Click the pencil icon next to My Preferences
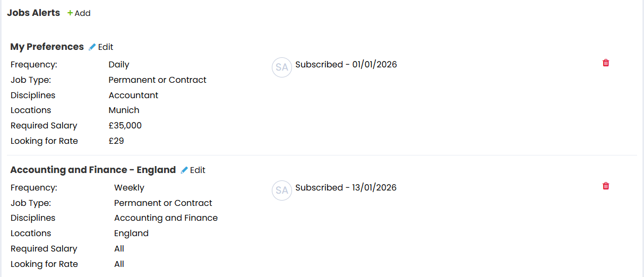 coord(92,47)
